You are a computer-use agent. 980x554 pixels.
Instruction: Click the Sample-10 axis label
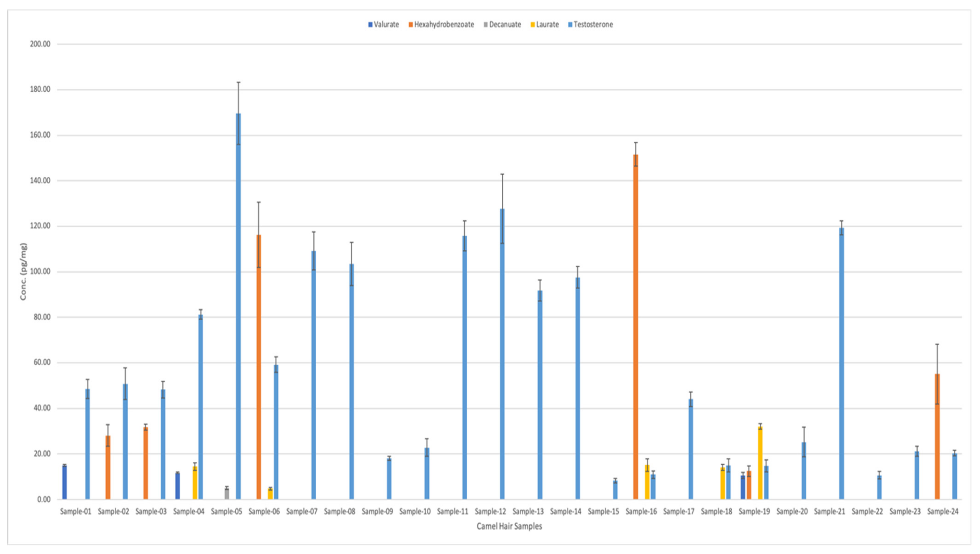(415, 511)
